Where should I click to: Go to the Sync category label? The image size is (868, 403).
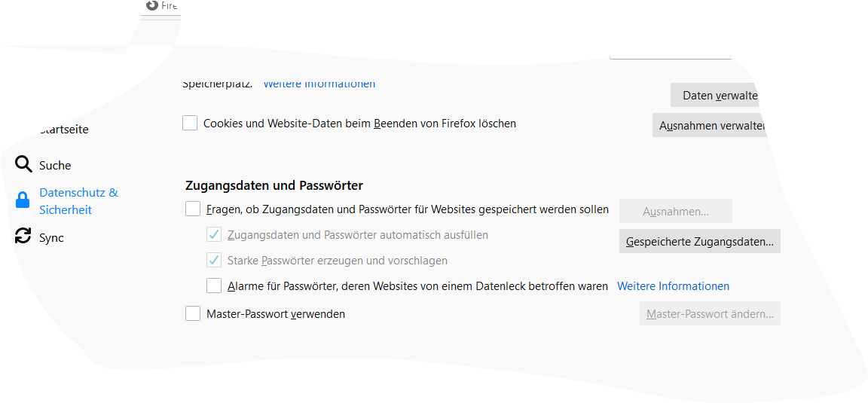pos(52,238)
